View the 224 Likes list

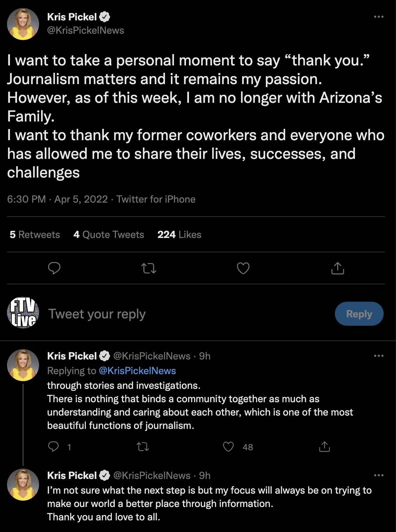coord(179,235)
